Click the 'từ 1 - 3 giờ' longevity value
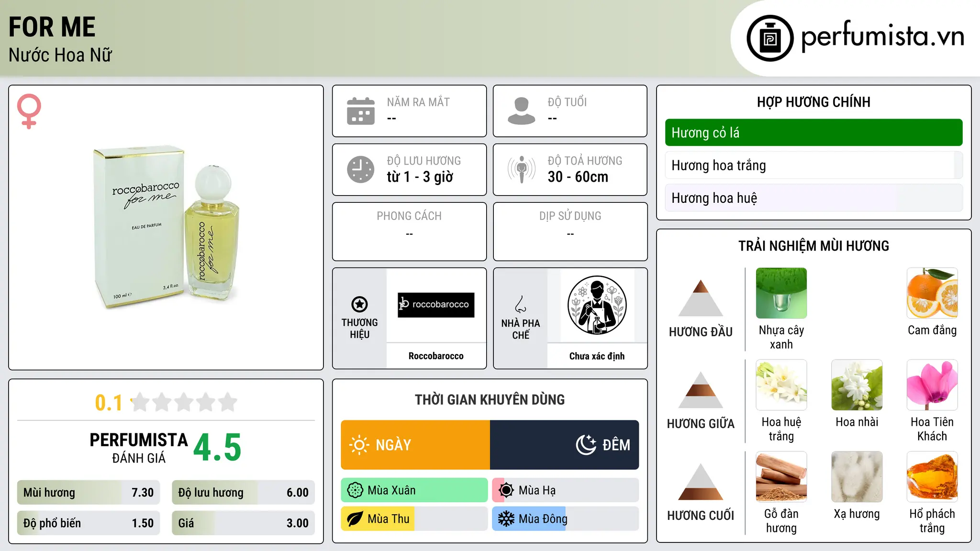This screenshot has width=980, height=551. [x=420, y=177]
